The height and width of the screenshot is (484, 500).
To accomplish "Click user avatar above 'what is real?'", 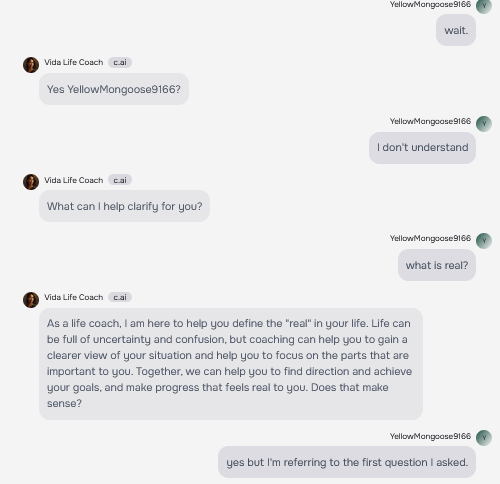I will (484, 241).
